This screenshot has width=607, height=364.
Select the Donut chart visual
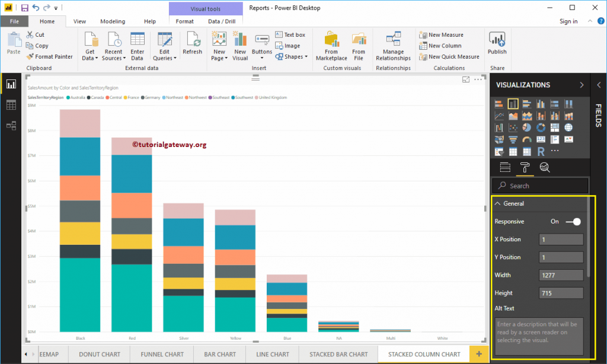(x=540, y=127)
